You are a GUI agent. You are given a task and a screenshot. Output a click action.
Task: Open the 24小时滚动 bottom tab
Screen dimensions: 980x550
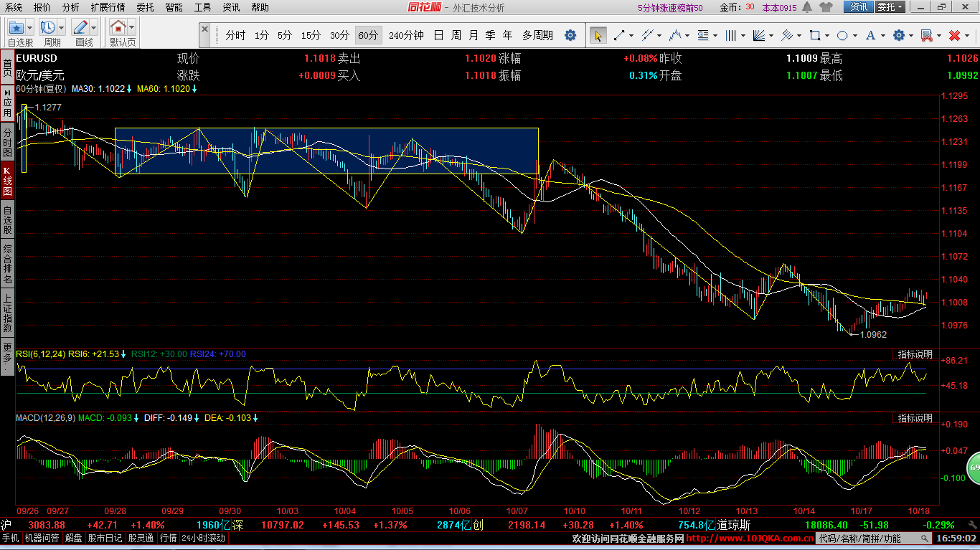point(204,538)
